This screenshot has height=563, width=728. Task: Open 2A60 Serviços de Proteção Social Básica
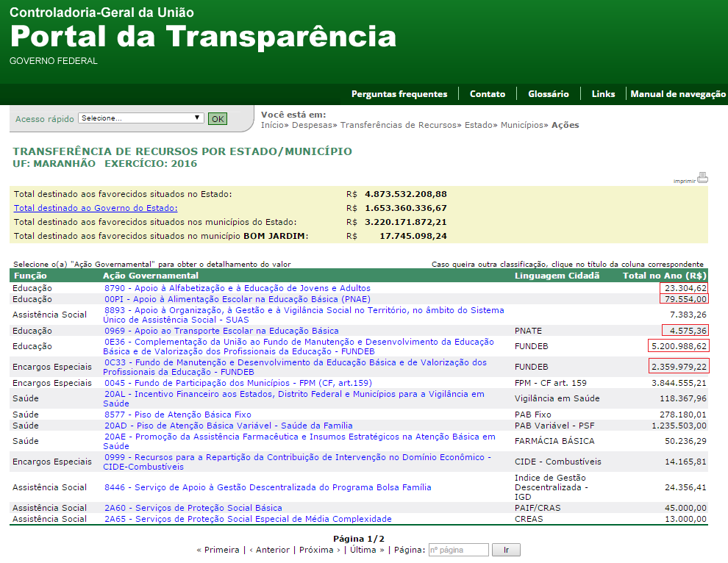click(x=193, y=508)
